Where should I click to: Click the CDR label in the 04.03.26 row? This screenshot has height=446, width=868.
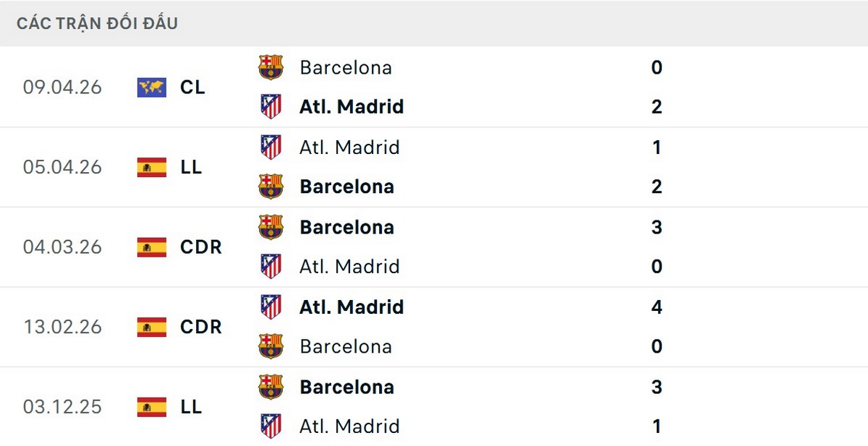(x=203, y=247)
